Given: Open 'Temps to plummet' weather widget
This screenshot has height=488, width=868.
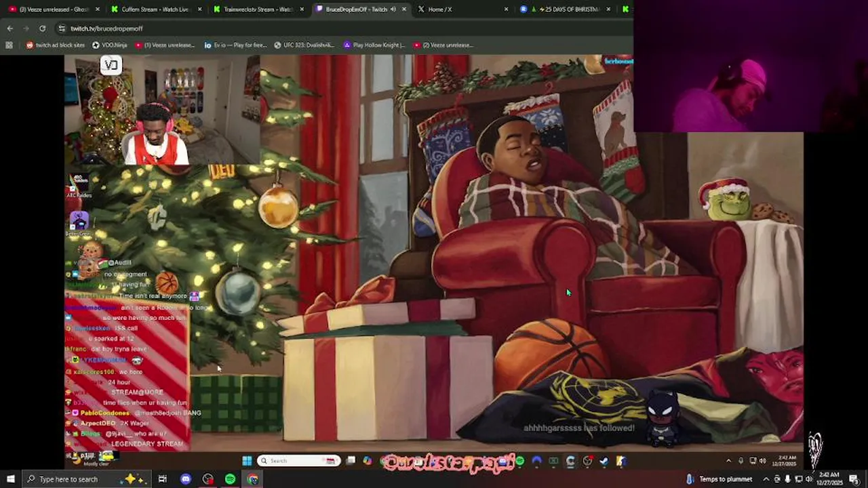Looking at the screenshot, I should [x=719, y=479].
